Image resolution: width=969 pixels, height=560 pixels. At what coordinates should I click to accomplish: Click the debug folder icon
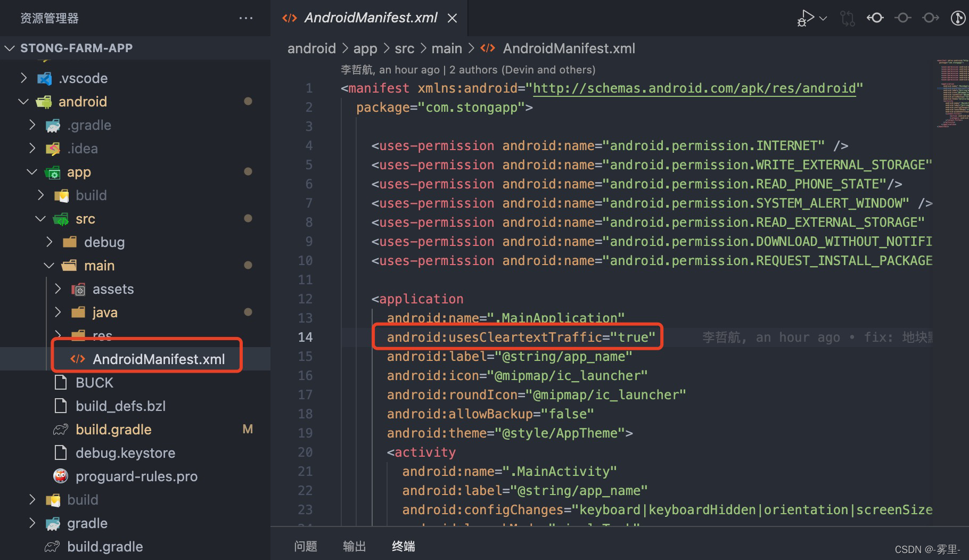[x=70, y=242]
